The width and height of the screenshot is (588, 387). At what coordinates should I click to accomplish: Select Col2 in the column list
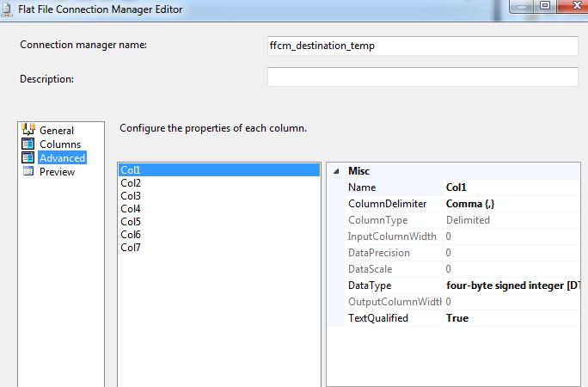coord(131,183)
